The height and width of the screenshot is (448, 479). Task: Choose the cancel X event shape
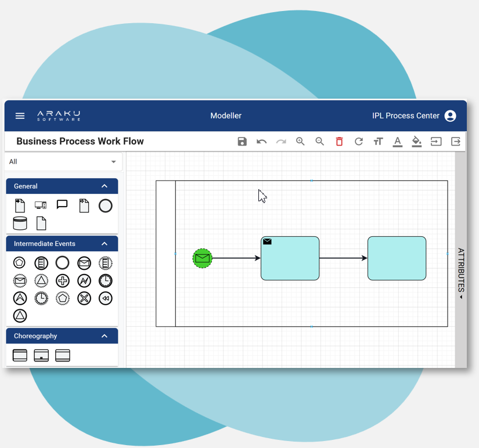coord(84,298)
